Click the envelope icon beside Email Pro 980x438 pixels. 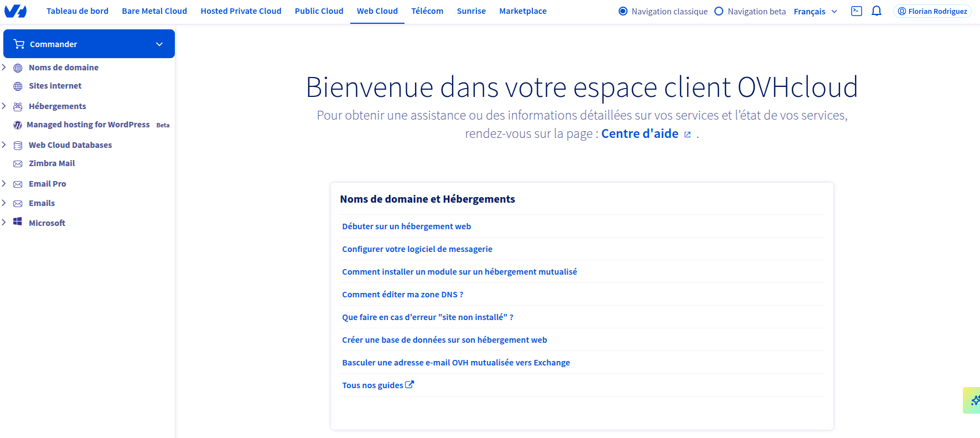click(x=18, y=184)
